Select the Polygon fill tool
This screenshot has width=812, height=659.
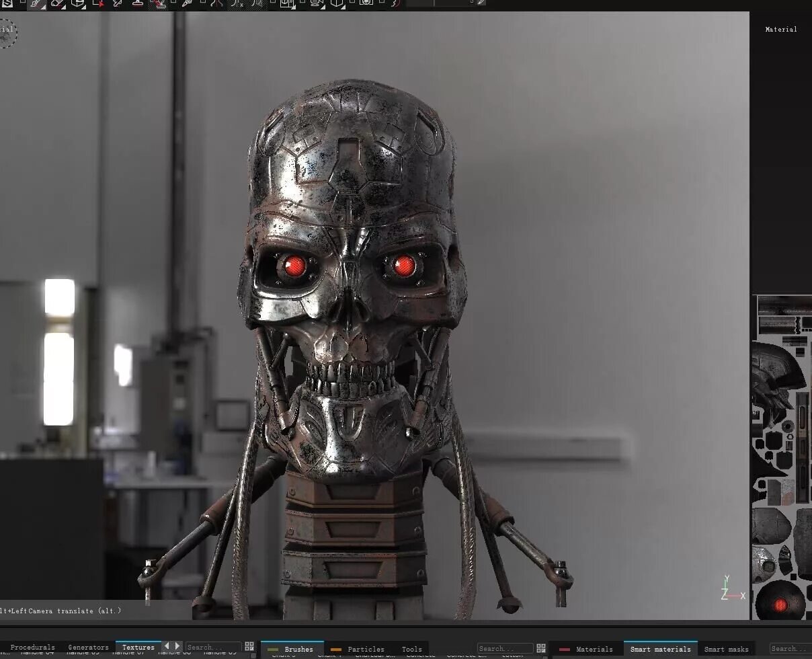pos(98,3)
